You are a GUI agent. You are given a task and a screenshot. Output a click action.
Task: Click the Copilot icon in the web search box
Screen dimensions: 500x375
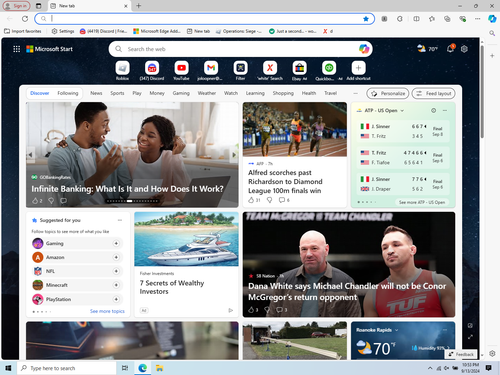[364, 49]
